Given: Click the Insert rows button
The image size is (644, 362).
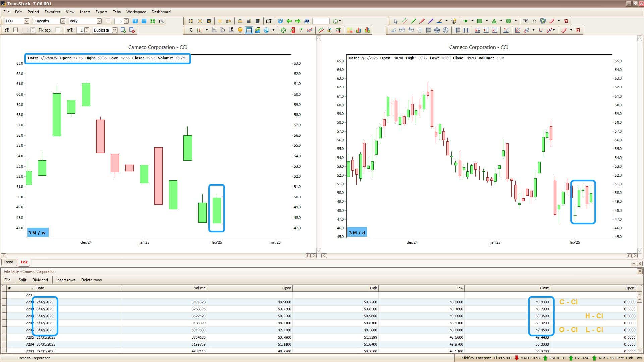Looking at the screenshot, I should point(66,280).
